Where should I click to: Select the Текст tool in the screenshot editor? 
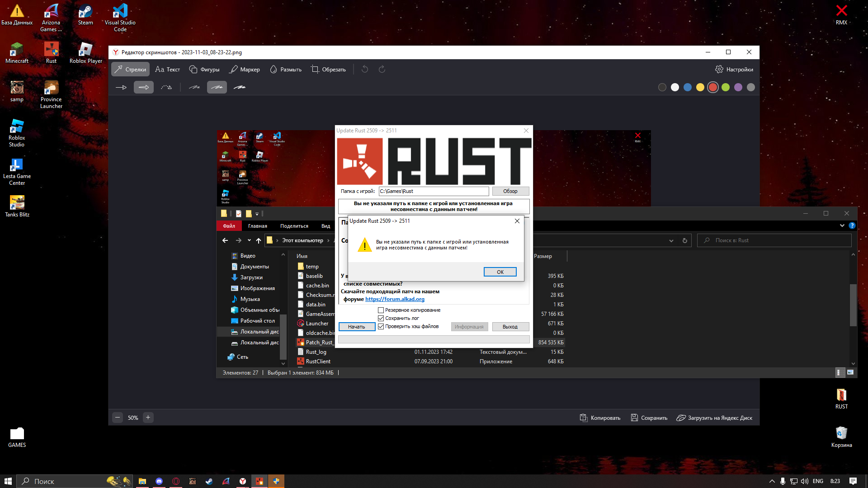point(167,69)
